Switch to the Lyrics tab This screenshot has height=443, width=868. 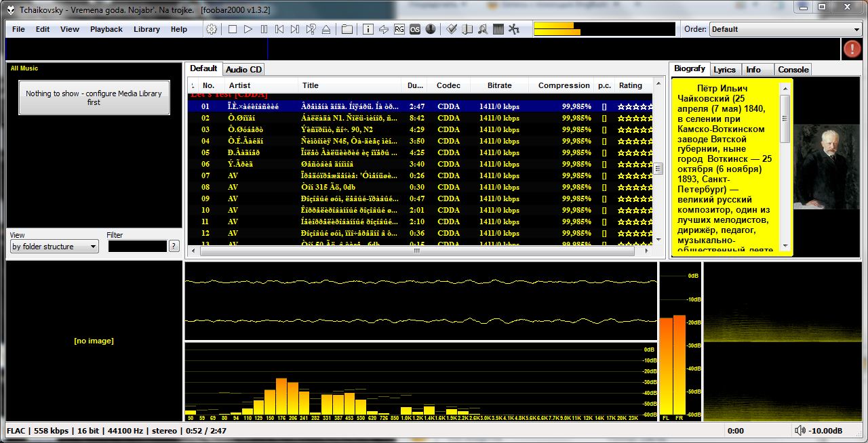(724, 69)
